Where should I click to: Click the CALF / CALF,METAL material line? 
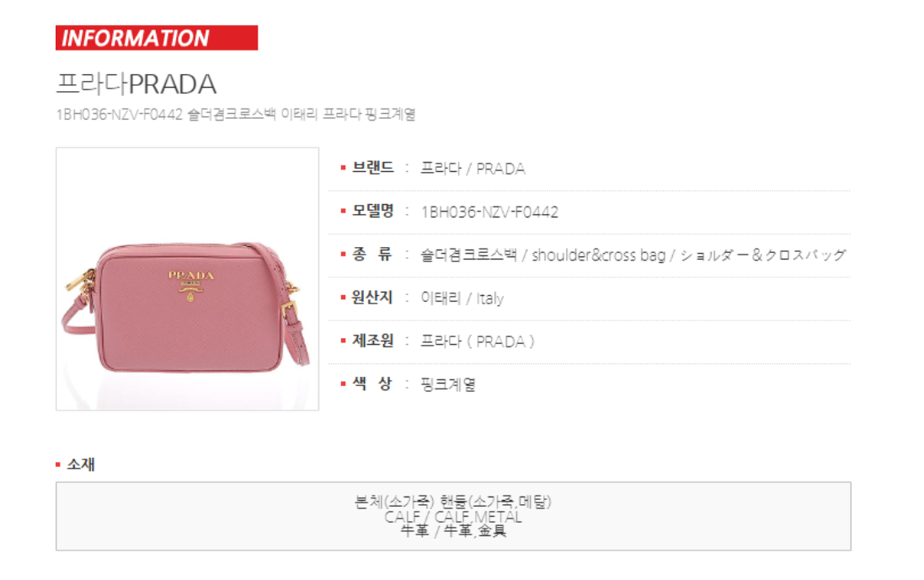(453, 517)
